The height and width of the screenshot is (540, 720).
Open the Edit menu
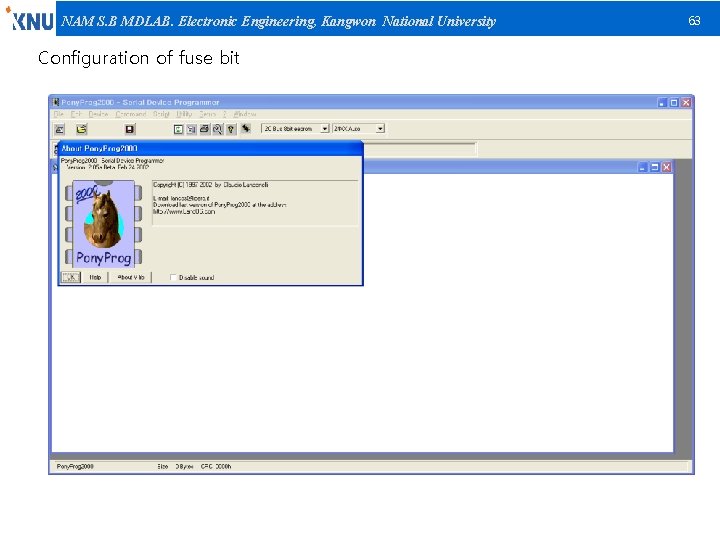(76, 114)
